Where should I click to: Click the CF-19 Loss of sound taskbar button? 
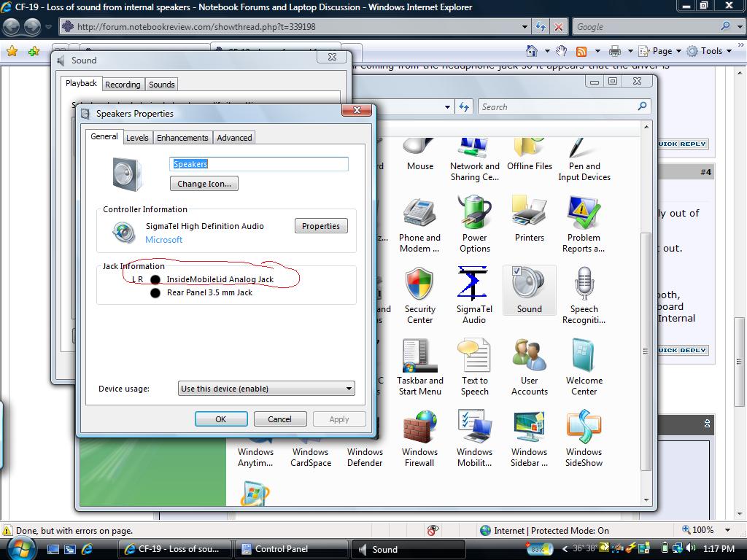pos(174,549)
